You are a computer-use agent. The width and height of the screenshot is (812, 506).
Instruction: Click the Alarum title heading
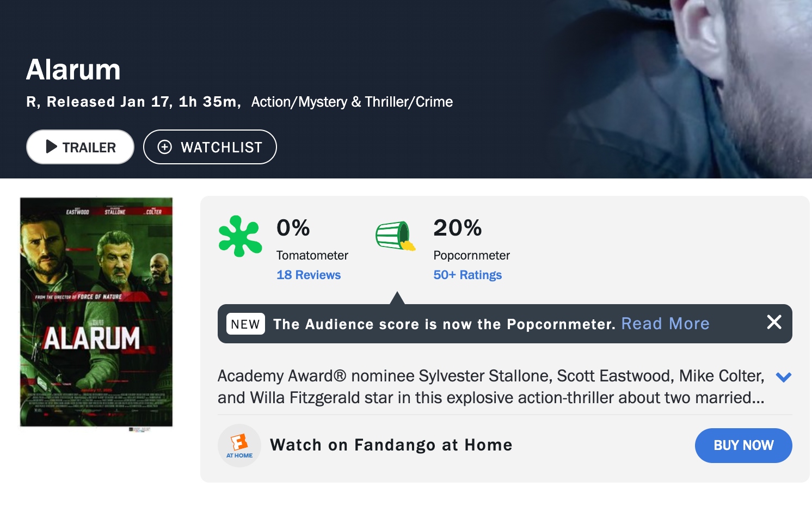[73, 70]
